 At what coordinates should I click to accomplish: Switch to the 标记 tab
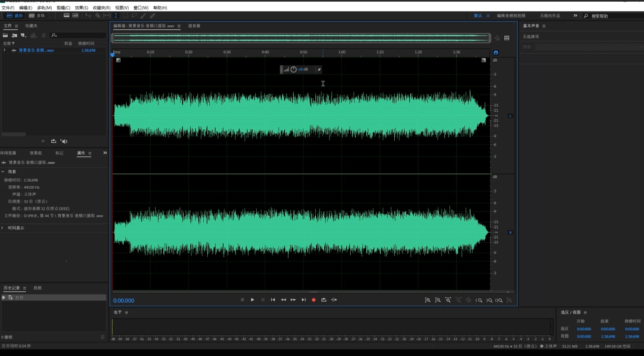coord(59,153)
